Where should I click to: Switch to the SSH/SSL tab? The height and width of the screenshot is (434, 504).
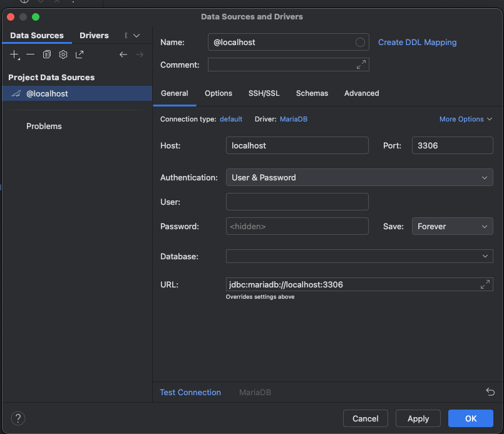pos(264,93)
